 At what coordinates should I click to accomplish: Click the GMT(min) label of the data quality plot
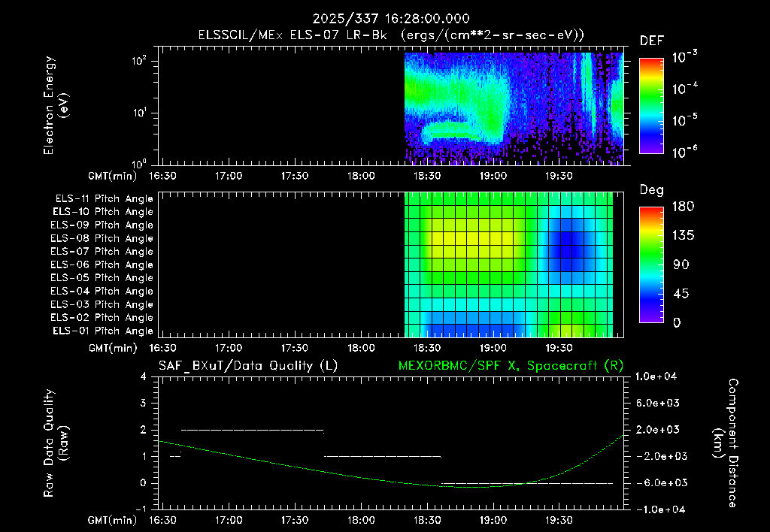(113, 521)
